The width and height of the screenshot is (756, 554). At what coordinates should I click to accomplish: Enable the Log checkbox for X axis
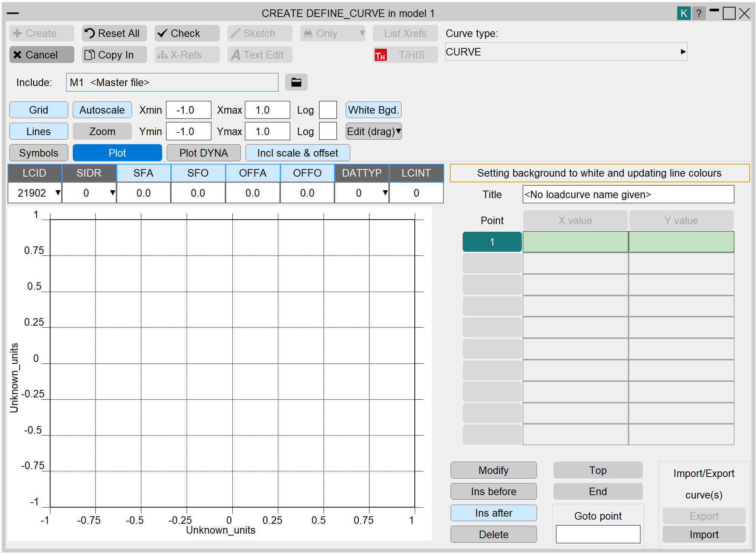(x=328, y=110)
